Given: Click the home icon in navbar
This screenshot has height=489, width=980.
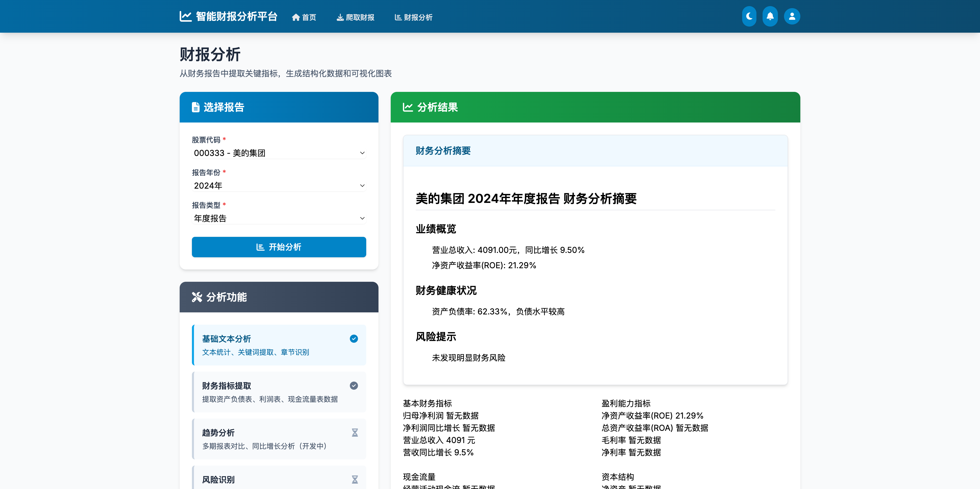Looking at the screenshot, I should (x=296, y=18).
